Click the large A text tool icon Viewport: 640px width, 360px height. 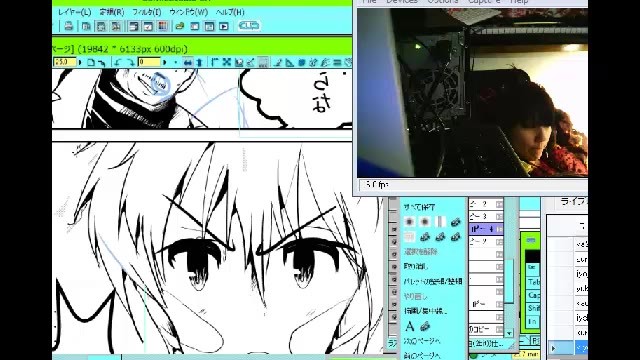409,326
